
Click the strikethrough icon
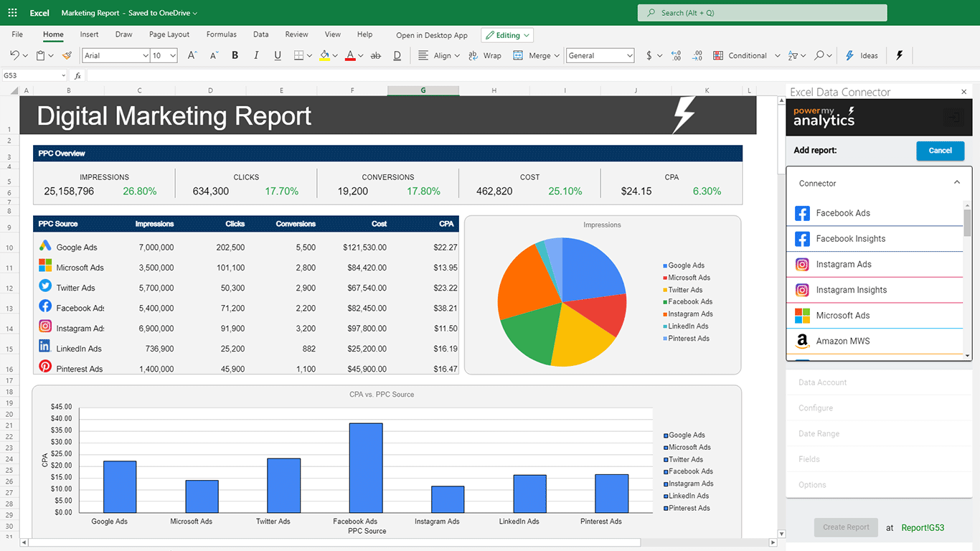[x=375, y=55]
